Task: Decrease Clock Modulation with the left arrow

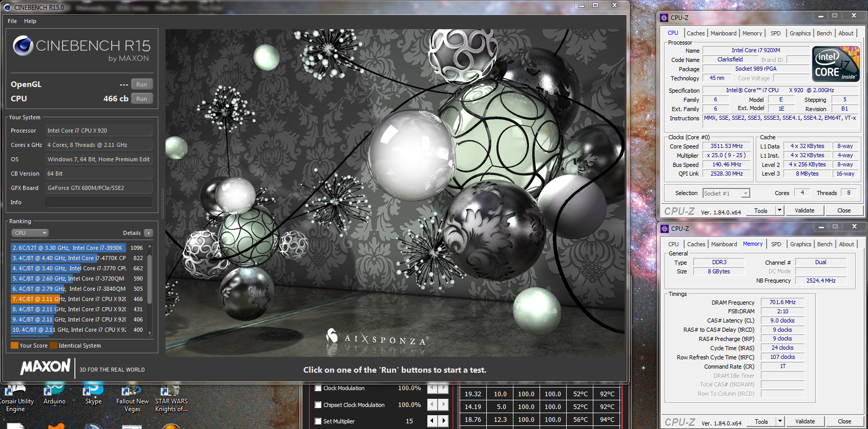Action: [x=432, y=389]
